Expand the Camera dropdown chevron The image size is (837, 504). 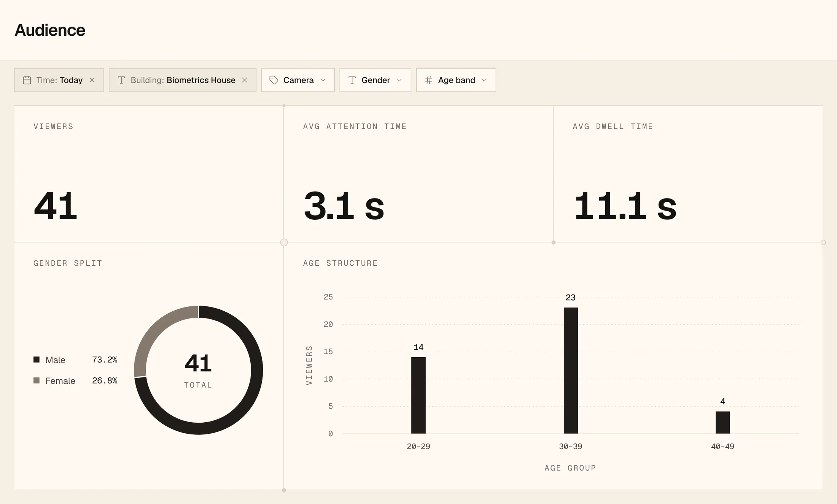pos(323,80)
